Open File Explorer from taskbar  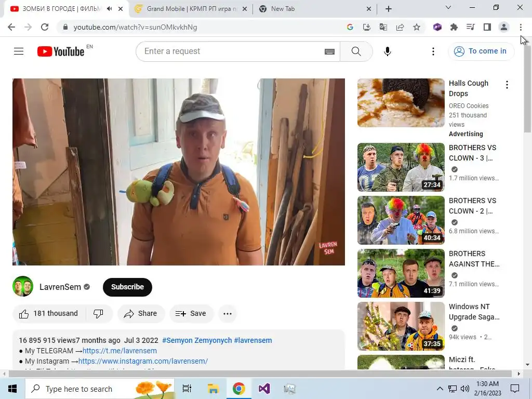(x=213, y=389)
